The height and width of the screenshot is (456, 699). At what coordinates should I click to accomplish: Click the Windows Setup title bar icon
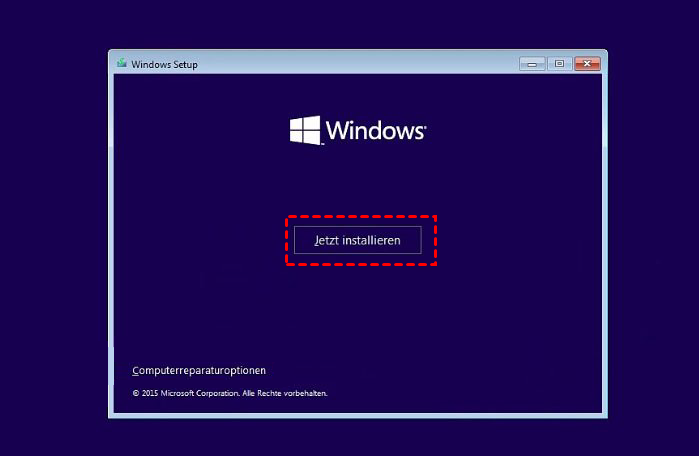(122, 63)
